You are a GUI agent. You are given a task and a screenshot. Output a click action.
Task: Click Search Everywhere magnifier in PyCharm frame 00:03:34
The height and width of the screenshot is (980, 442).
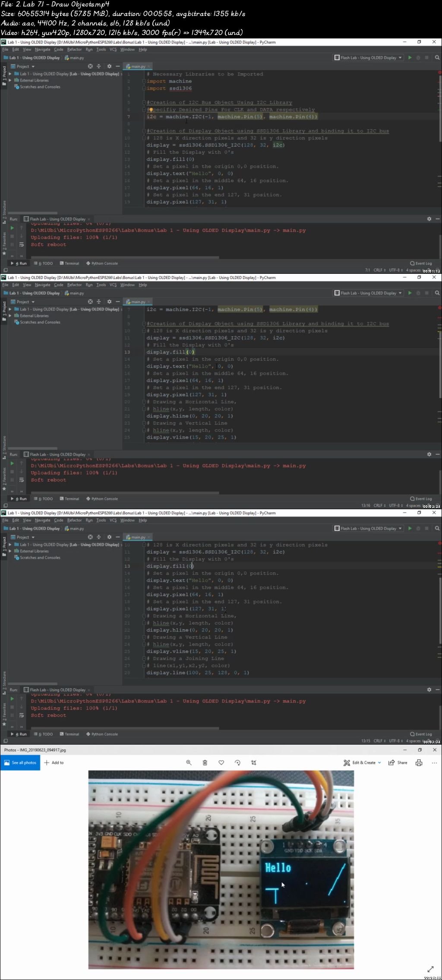pos(437,528)
